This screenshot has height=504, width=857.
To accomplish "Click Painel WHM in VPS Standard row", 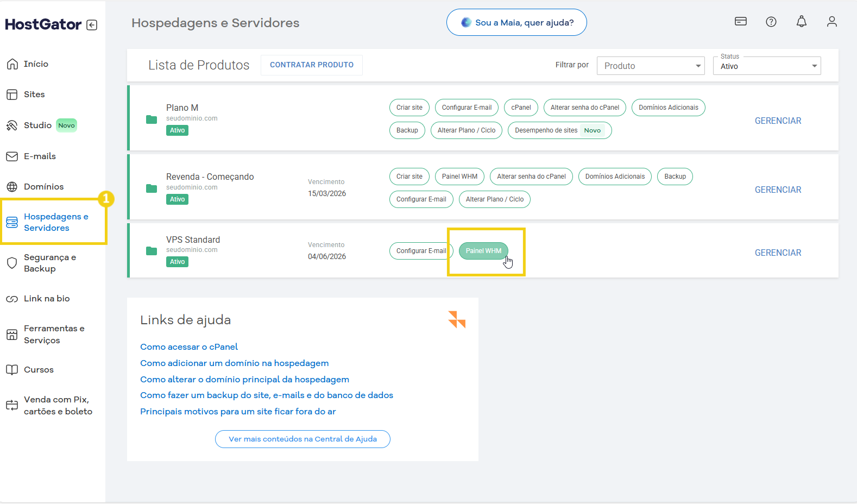I will [483, 251].
